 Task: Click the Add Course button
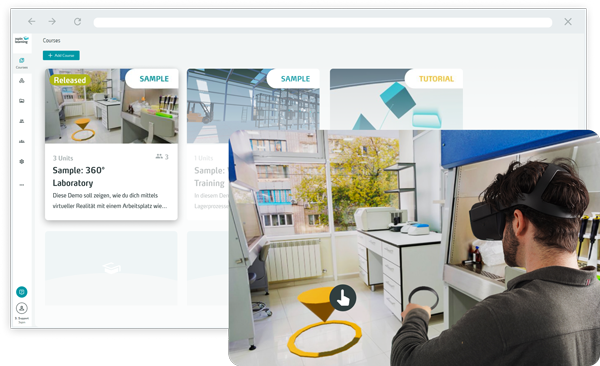coord(61,56)
